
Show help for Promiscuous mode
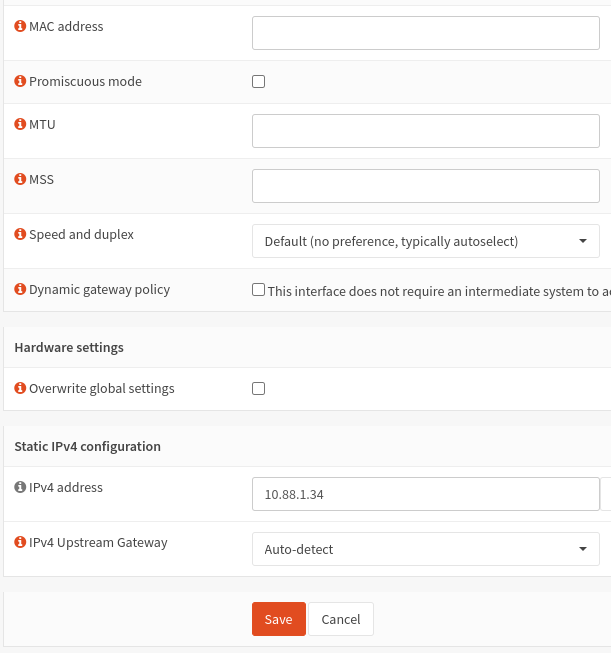20,81
